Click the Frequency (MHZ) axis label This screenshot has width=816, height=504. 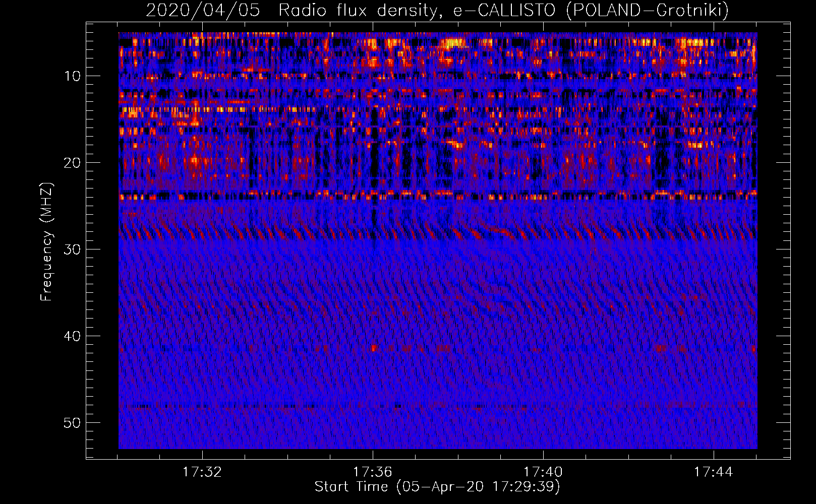46,242
